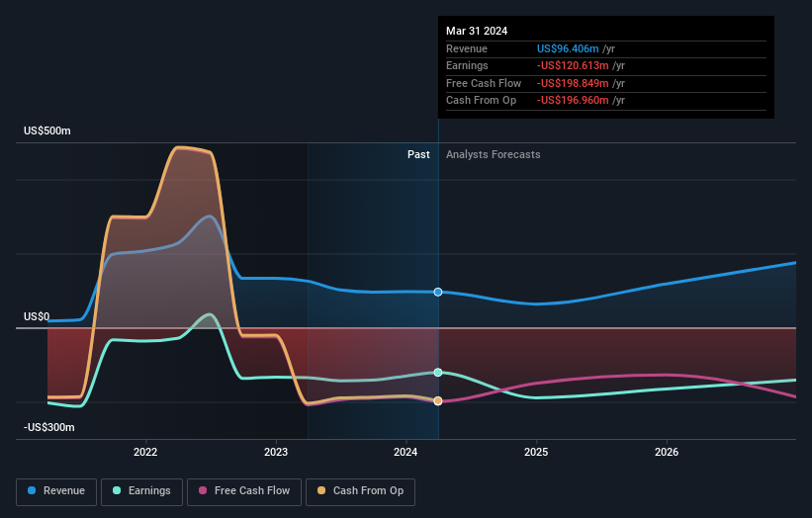
Task: Toggle the Revenue legend button
Action: 56,491
